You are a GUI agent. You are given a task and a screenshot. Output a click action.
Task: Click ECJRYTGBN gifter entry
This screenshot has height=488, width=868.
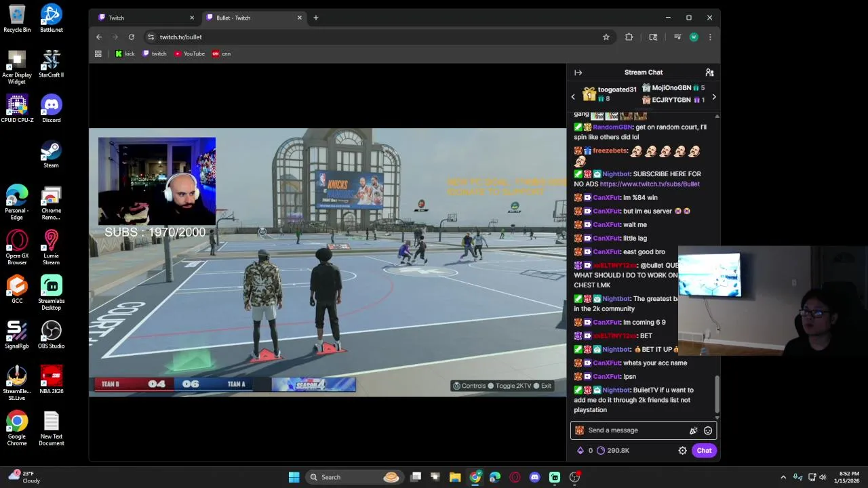(x=673, y=100)
